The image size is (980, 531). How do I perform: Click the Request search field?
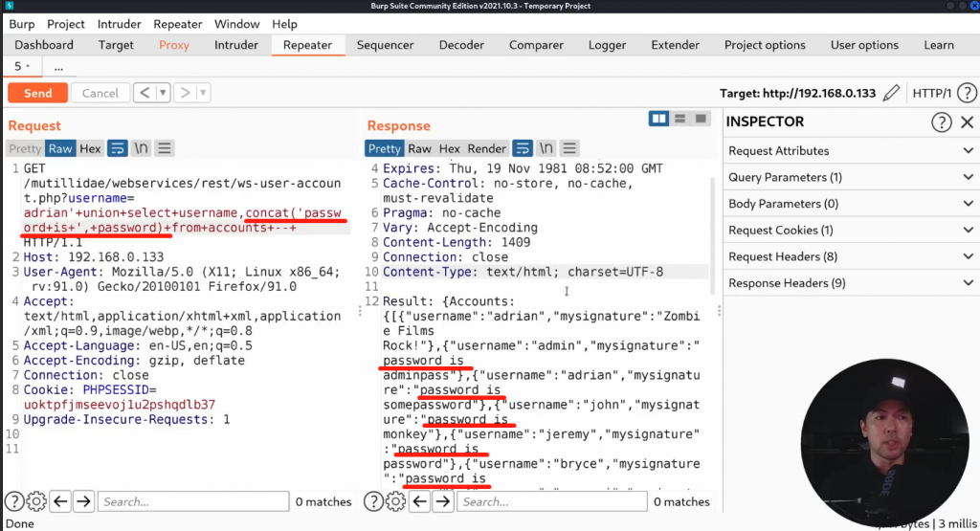click(x=193, y=501)
